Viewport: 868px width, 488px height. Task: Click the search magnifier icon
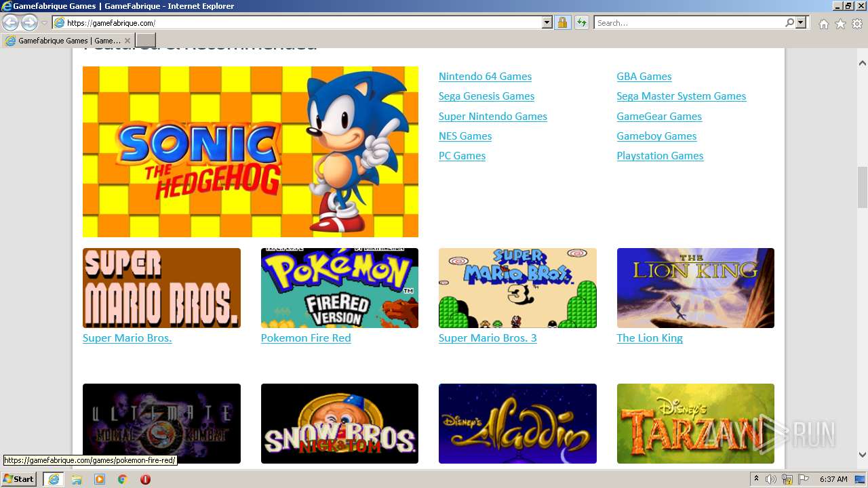(789, 23)
